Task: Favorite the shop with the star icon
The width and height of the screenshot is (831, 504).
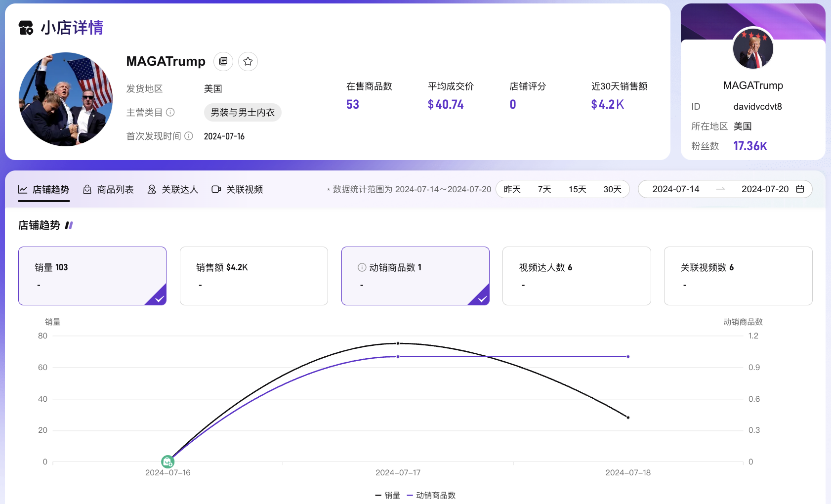Action: click(x=248, y=61)
